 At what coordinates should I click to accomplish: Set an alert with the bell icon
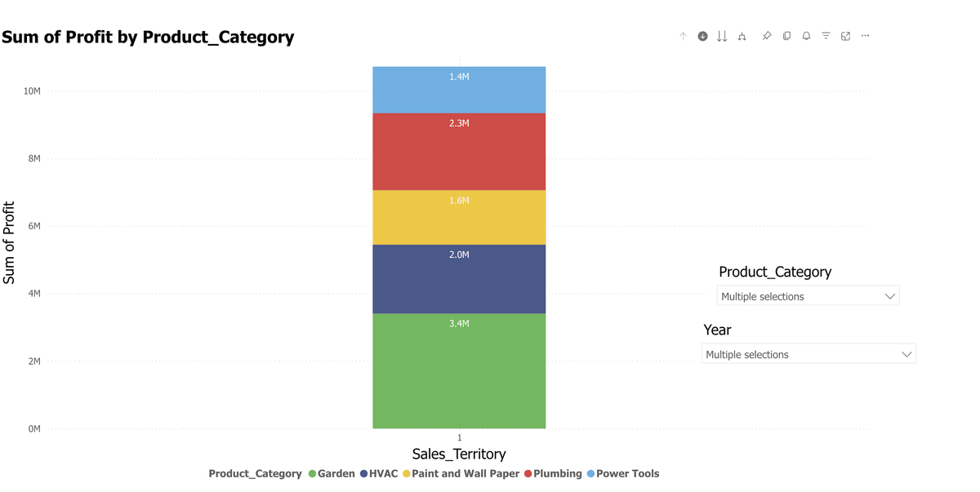805,36
